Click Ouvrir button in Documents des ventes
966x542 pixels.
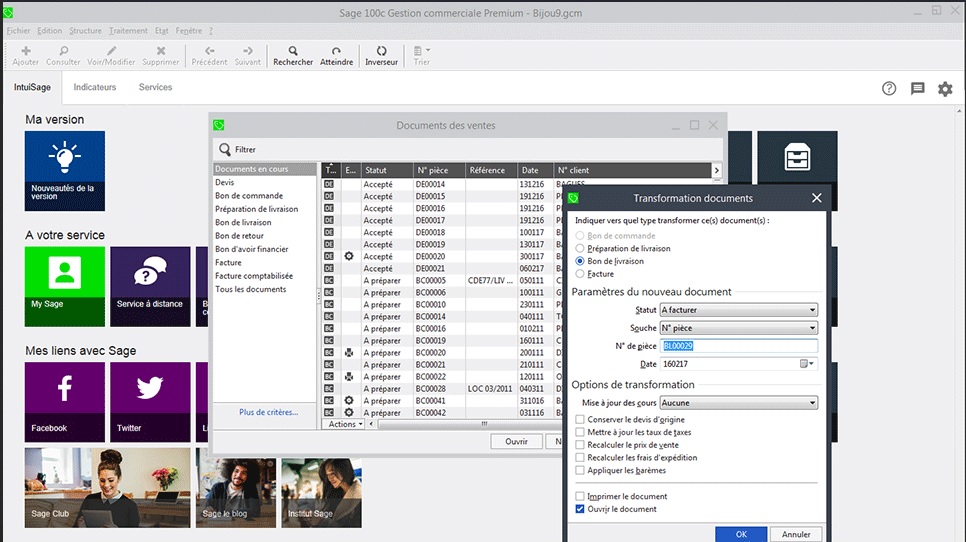tap(516, 442)
